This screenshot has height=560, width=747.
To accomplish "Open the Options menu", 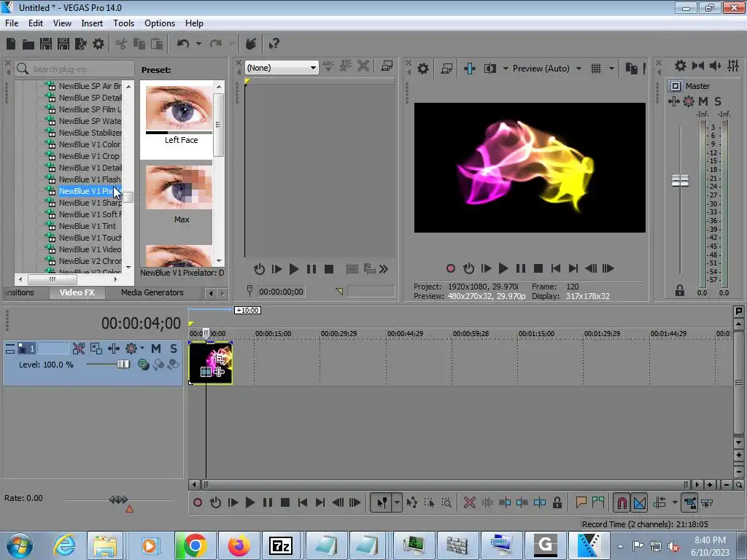I will [x=160, y=23].
